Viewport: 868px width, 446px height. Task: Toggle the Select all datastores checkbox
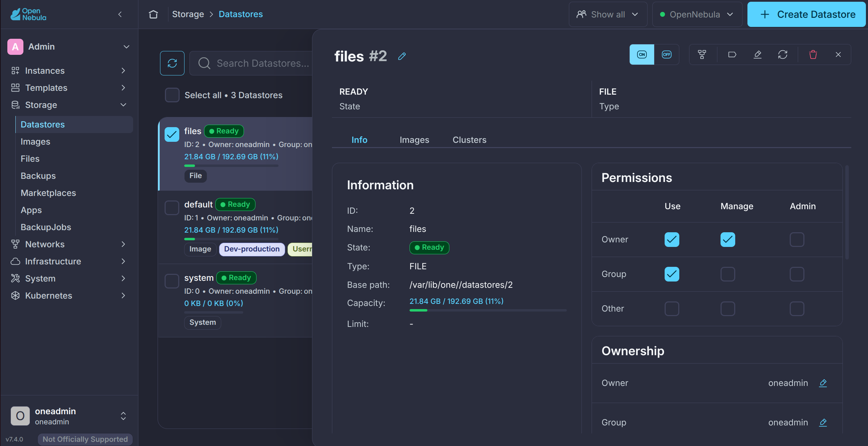point(172,95)
